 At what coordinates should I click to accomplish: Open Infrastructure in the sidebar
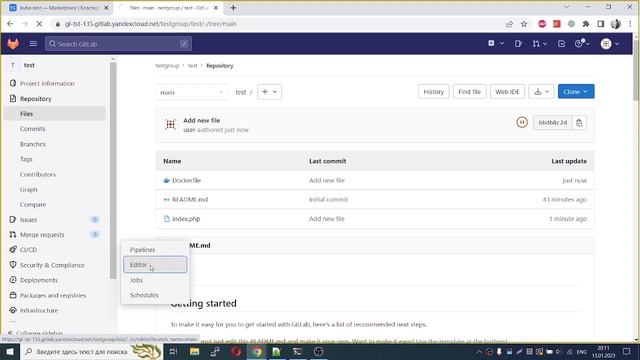[39, 310]
